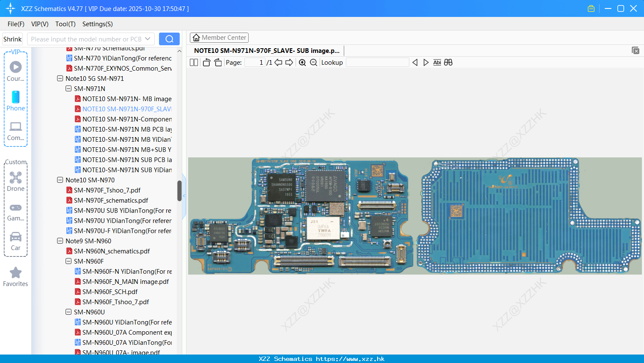Open NOTE10-SM-N971N MB PCB layout
Viewport: 644px width, 363px height.
123,129
